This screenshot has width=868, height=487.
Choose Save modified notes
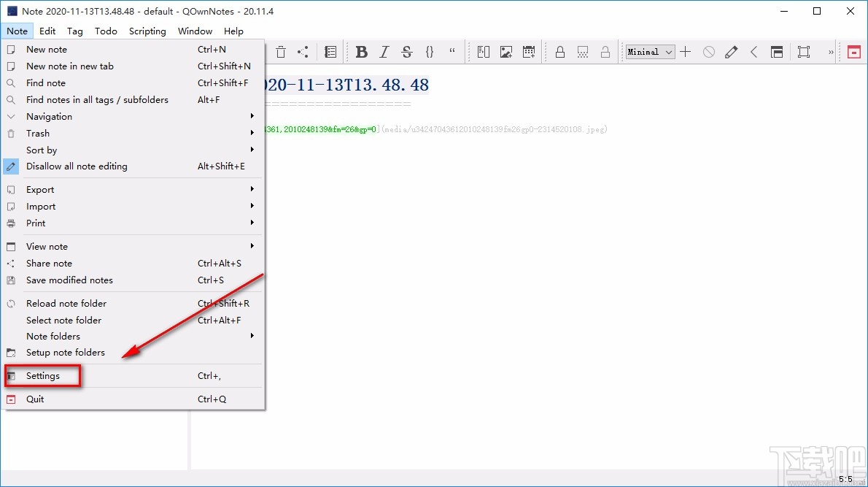pyautogui.click(x=133, y=280)
